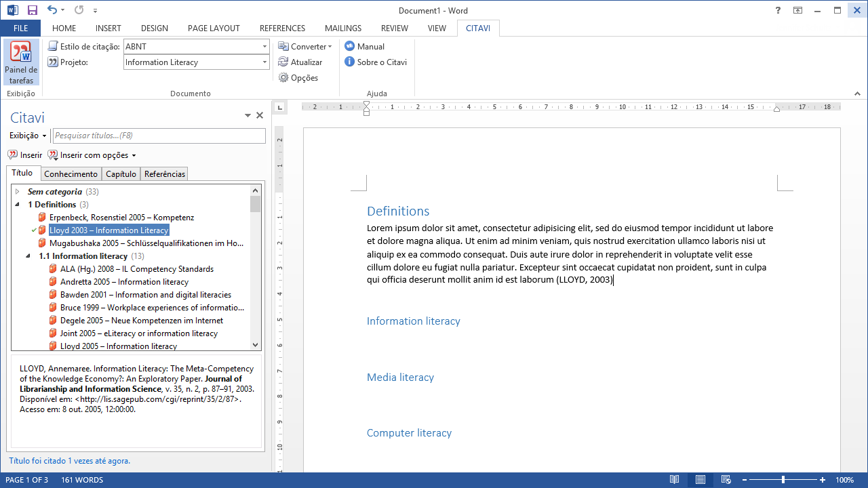Select Mugabushaka 2005 reference entry
This screenshot has width=868, height=488.
coord(146,243)
